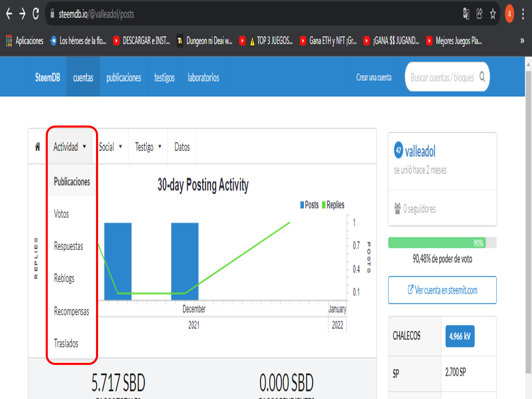This screenshot has width=532, height=399.
Task: Click the se unió hace 2 meses text
Action: (420, 170)
